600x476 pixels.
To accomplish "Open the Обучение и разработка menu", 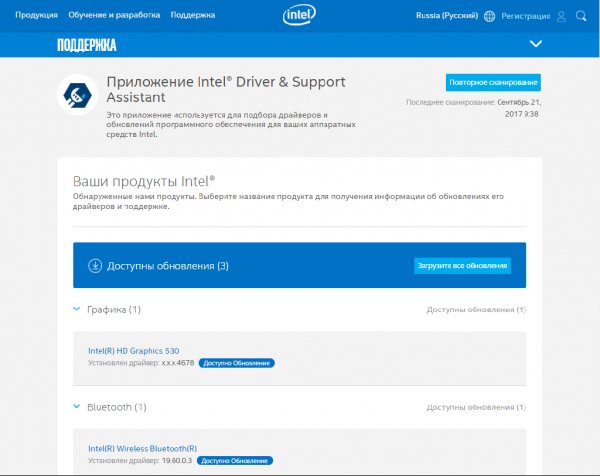I will tap(114, 15).
